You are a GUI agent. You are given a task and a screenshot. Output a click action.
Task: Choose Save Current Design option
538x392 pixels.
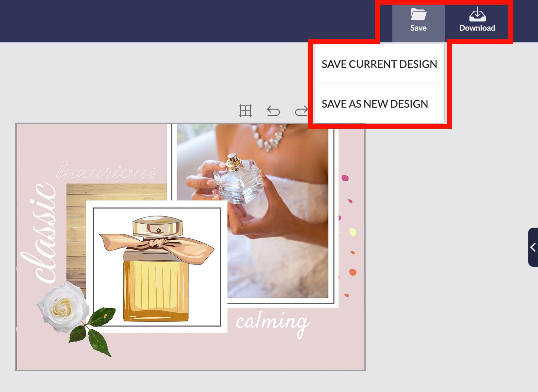379,64
